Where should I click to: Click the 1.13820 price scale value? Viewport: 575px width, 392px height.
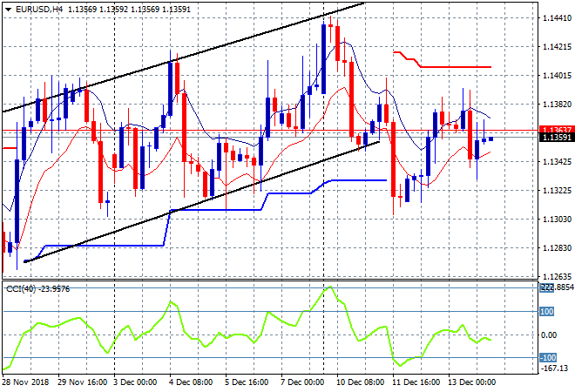point(557,105)
